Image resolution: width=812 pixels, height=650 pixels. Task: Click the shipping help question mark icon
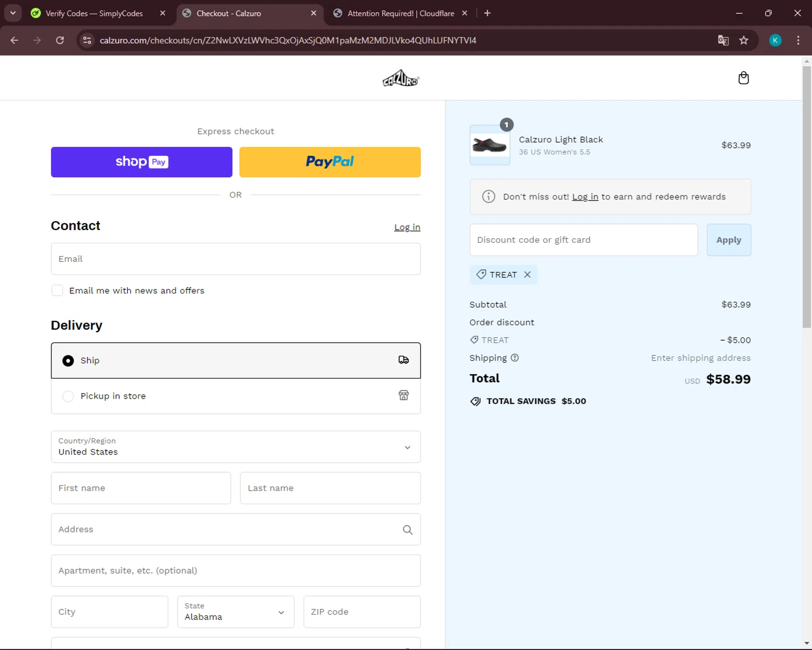[515, 357]
